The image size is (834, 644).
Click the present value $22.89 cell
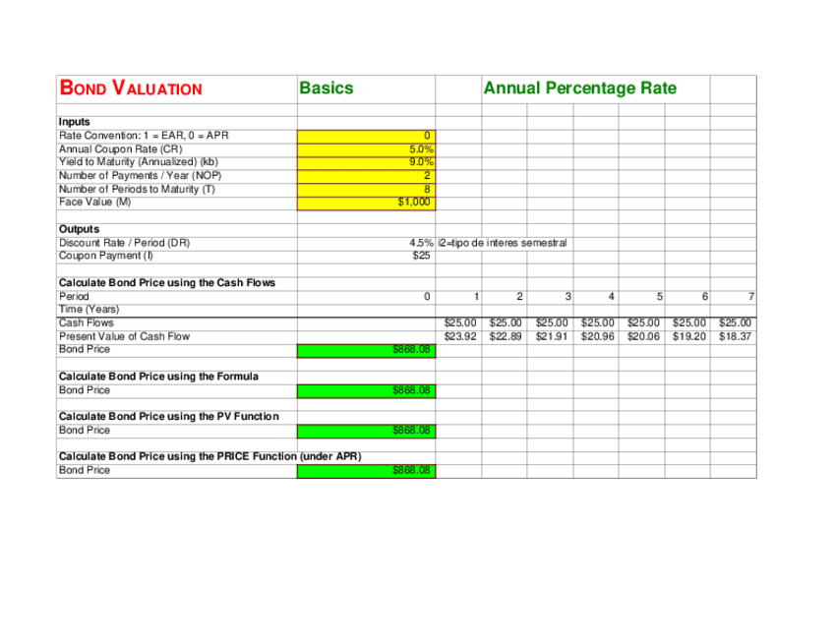506,336
